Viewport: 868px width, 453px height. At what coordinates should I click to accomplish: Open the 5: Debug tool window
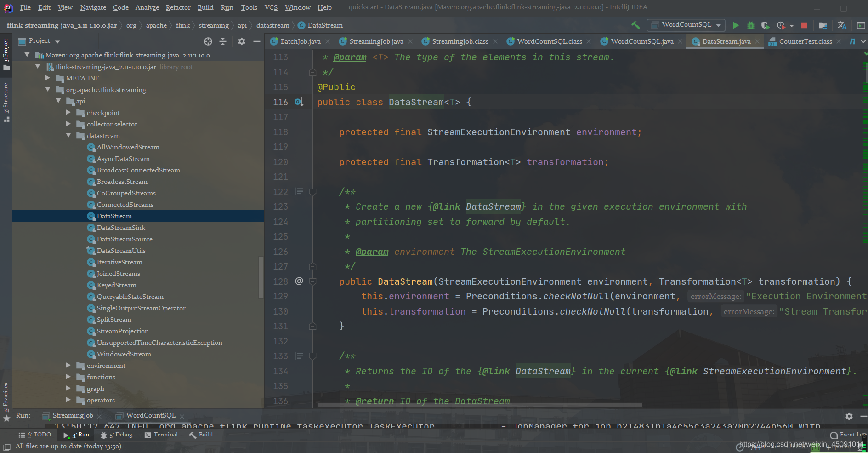pos(117,435)
